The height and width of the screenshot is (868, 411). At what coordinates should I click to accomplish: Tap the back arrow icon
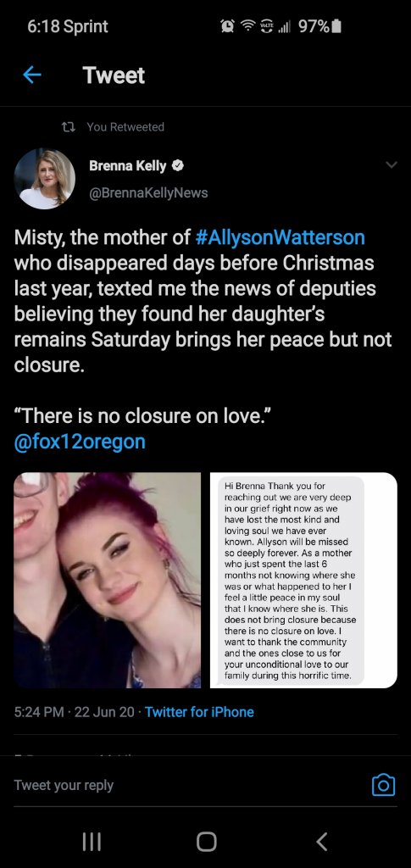(31, 75)
